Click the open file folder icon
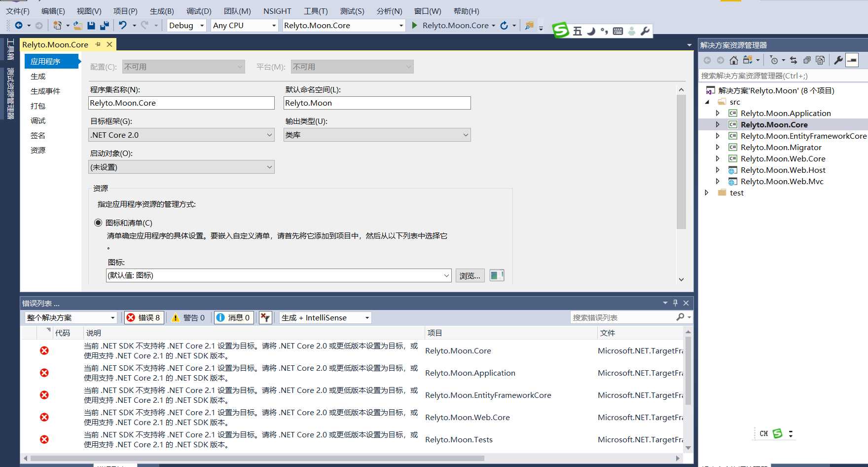The image size is (868, 467). tap(78, 25)
